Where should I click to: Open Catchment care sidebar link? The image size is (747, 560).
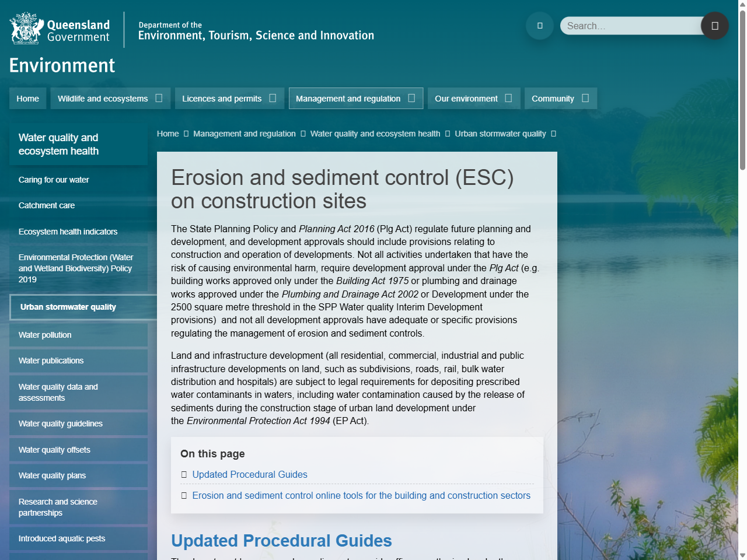(x=78, y=205)
